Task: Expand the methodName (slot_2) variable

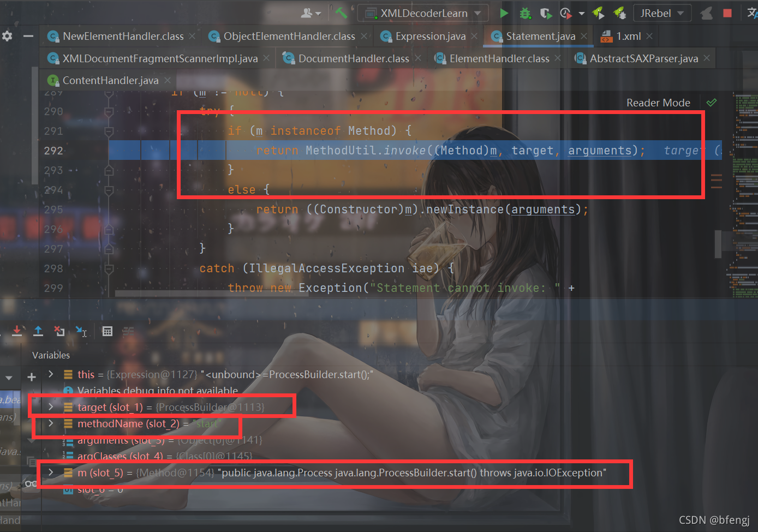Action: [x=51, y=423]
